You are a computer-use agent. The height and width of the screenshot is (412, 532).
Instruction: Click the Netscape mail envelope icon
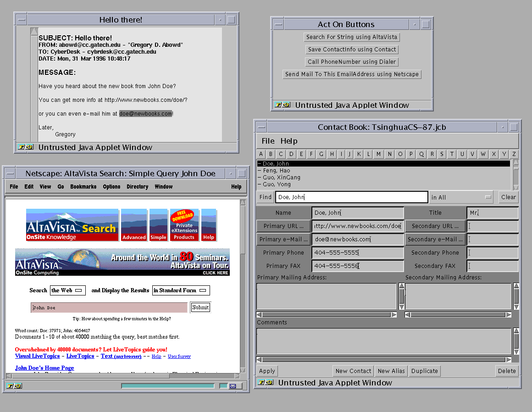coord(233,386)
